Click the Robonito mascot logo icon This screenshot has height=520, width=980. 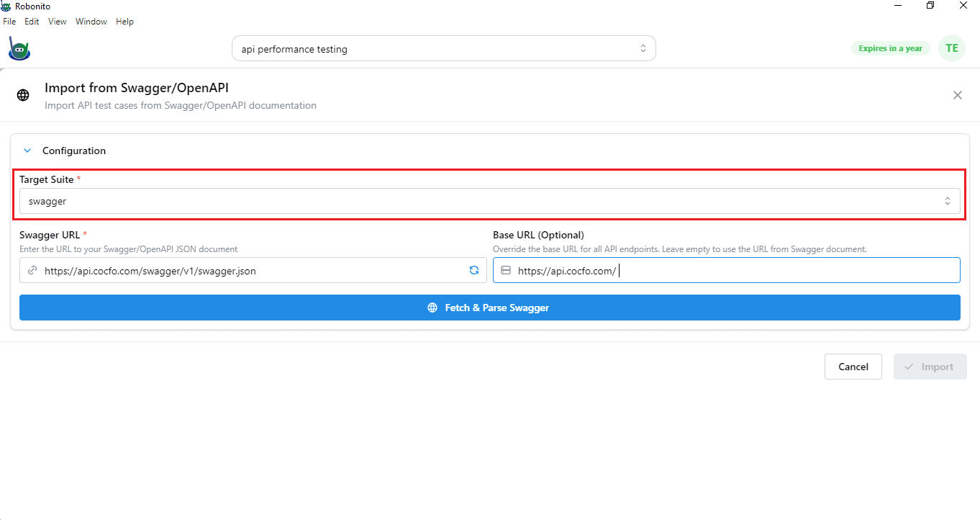coord(18,48)
